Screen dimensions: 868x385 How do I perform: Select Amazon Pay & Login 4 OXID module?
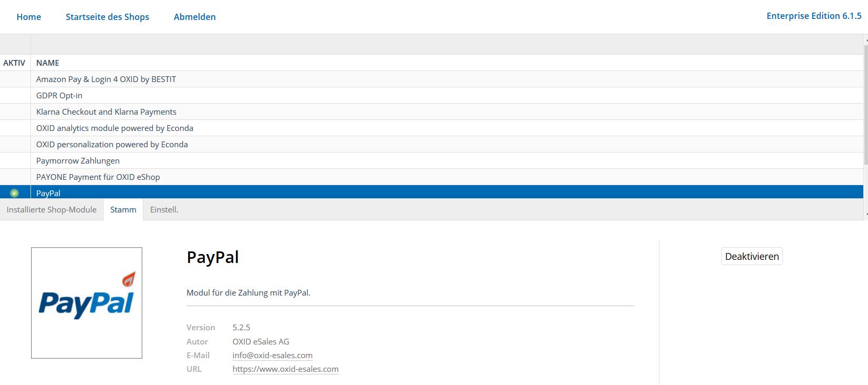pyautogui.click(x=431, y=79)
